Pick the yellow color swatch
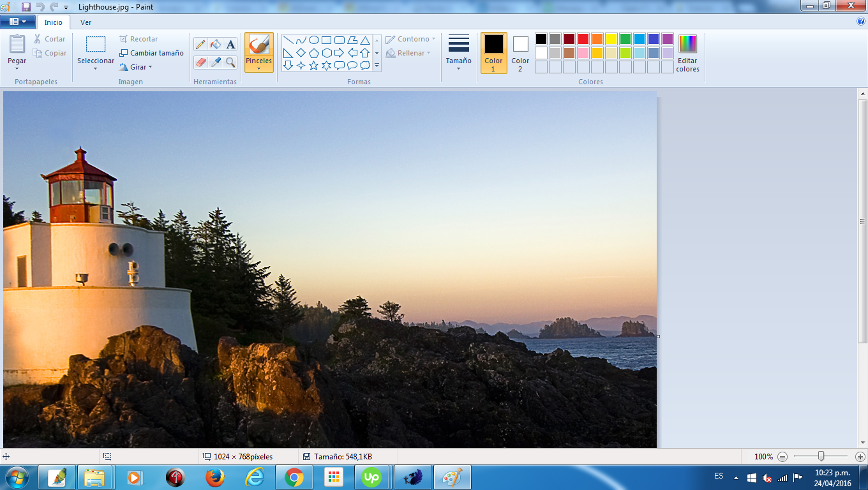 (611, 39)
